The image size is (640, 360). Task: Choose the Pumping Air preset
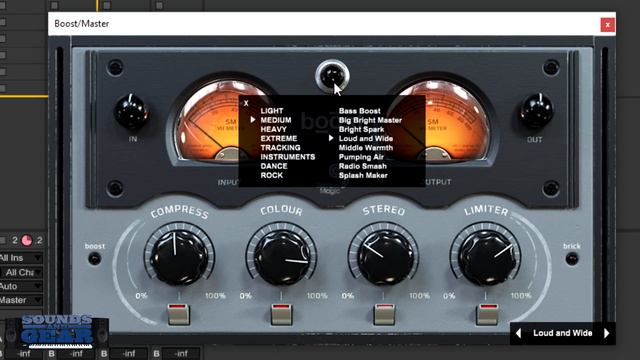361,157
